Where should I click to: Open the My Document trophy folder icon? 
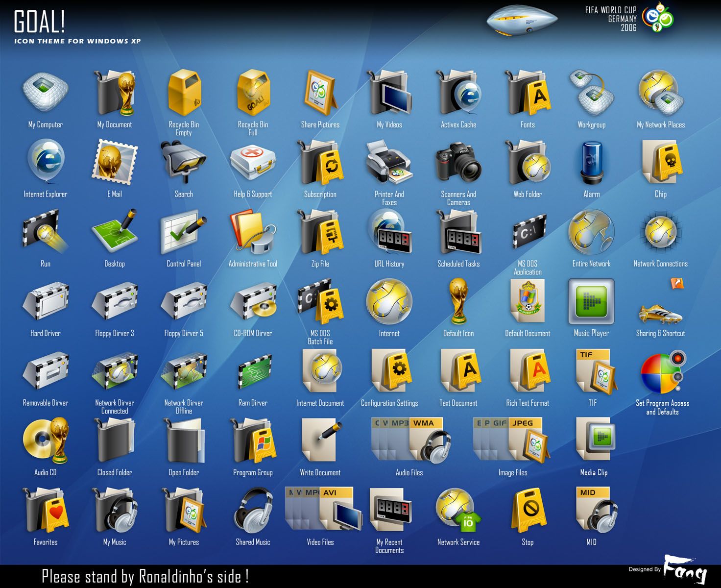[115, 92]
